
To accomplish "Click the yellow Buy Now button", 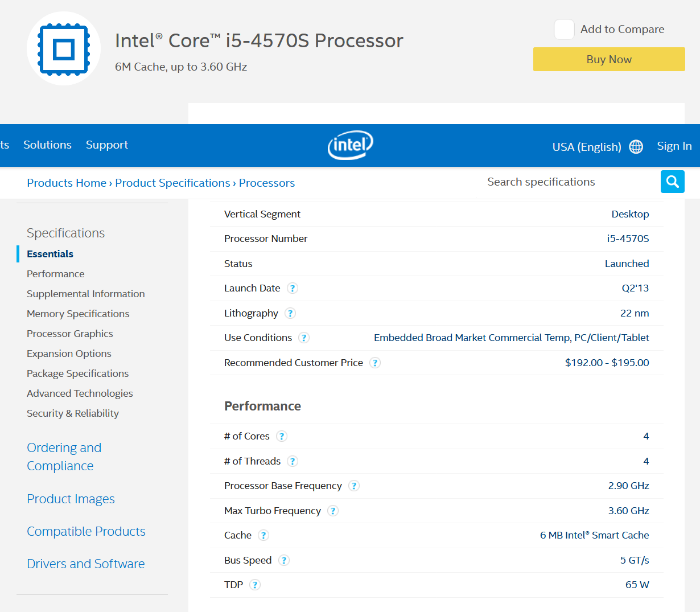I will click(x=608, y=59).
